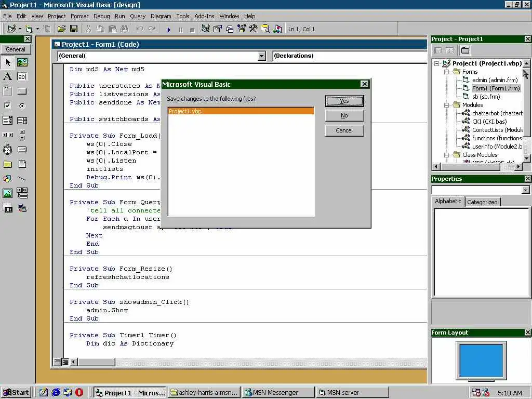Click the General toolbox tab button
532x399 pixels.
[16, 49]
